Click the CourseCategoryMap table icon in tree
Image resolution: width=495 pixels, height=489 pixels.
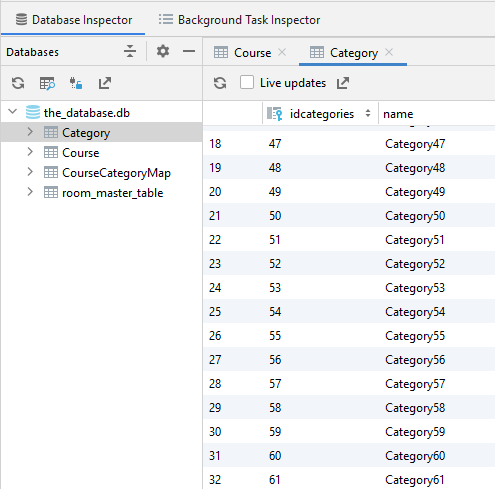point(51,173)
